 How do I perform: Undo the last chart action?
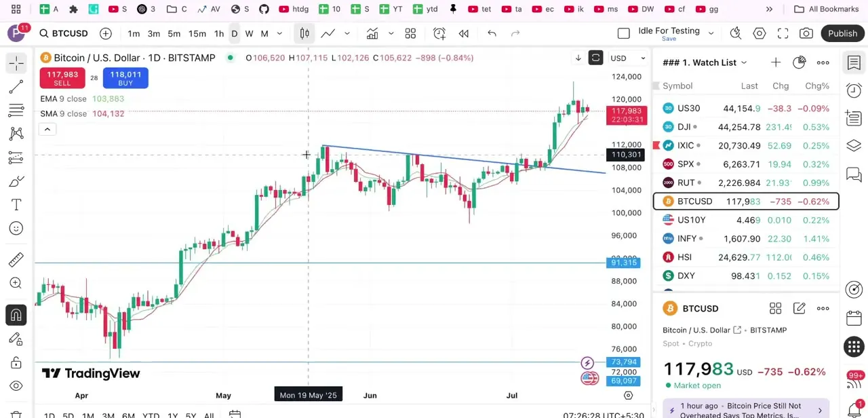pyautogui.click(x=492, y=33)
